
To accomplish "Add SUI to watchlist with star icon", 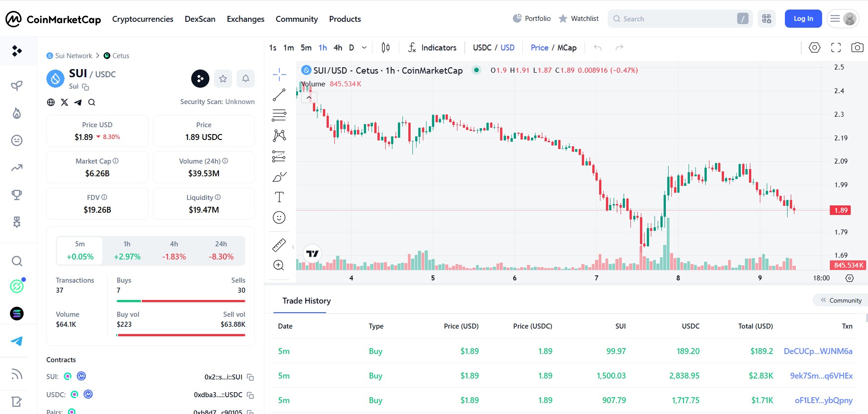I will (223, 79).
